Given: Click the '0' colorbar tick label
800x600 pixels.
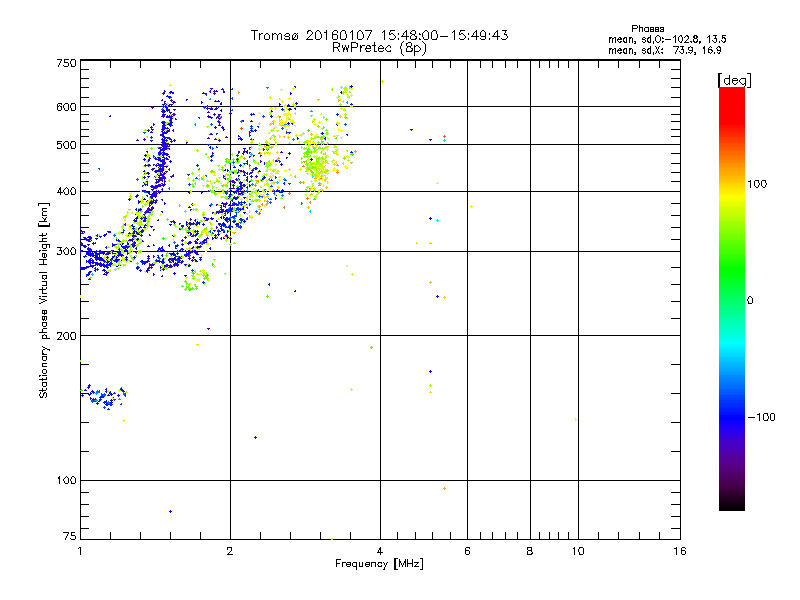Looking at the screenshot, I should coord(750,300).
